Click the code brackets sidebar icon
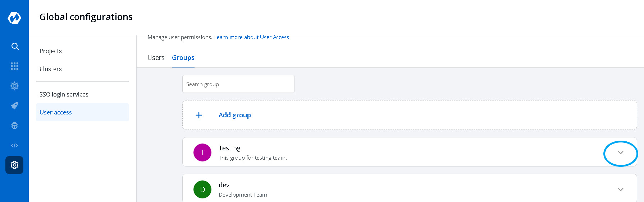 (x=15, y=145)
